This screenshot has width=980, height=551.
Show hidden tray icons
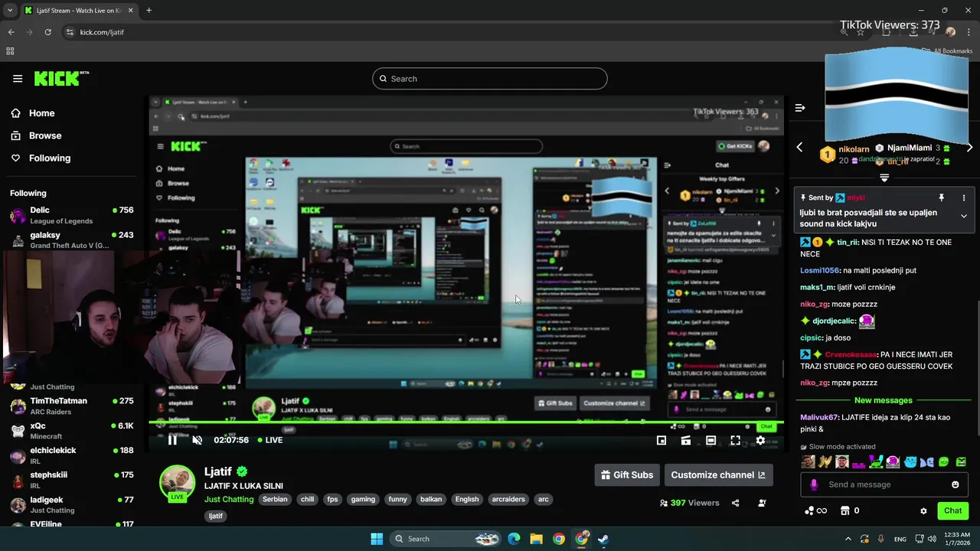[848, 539]
